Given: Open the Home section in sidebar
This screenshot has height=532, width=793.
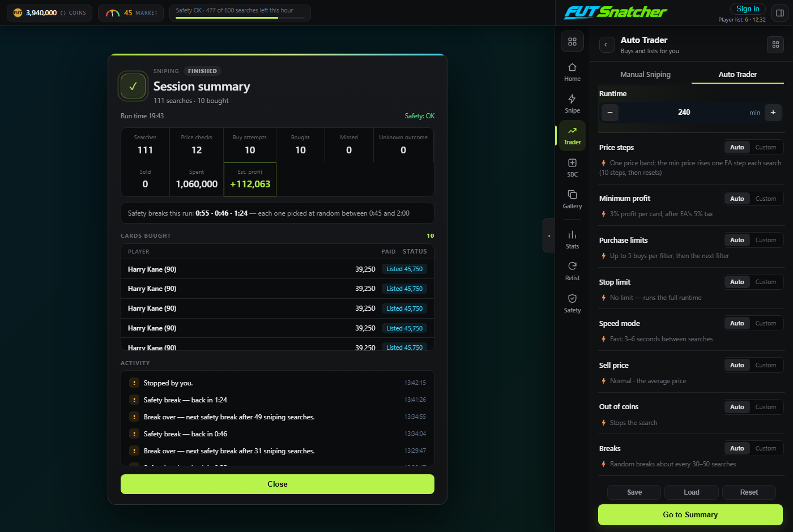Looking at the screenshot, I should [572, 72].
